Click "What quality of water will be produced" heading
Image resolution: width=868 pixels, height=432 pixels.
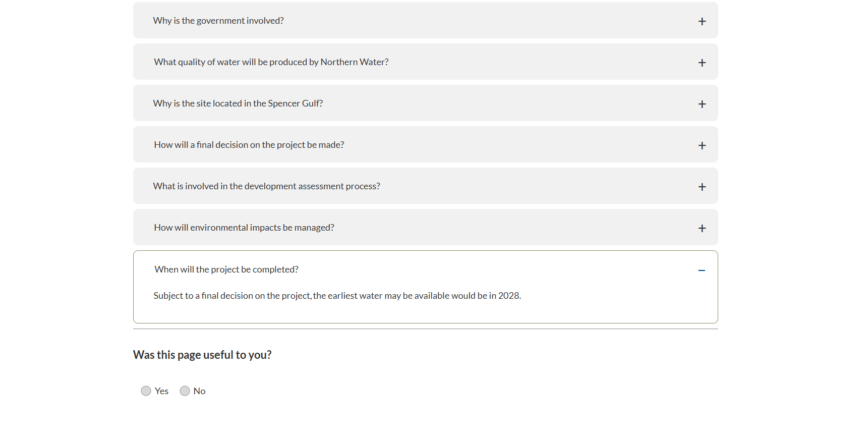tap(271, 62)
